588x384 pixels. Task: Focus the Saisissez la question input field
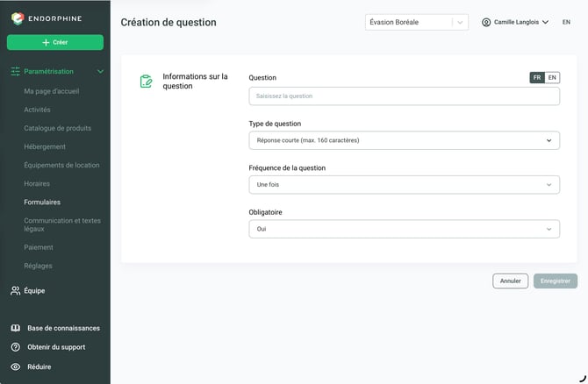click(405, 96)
